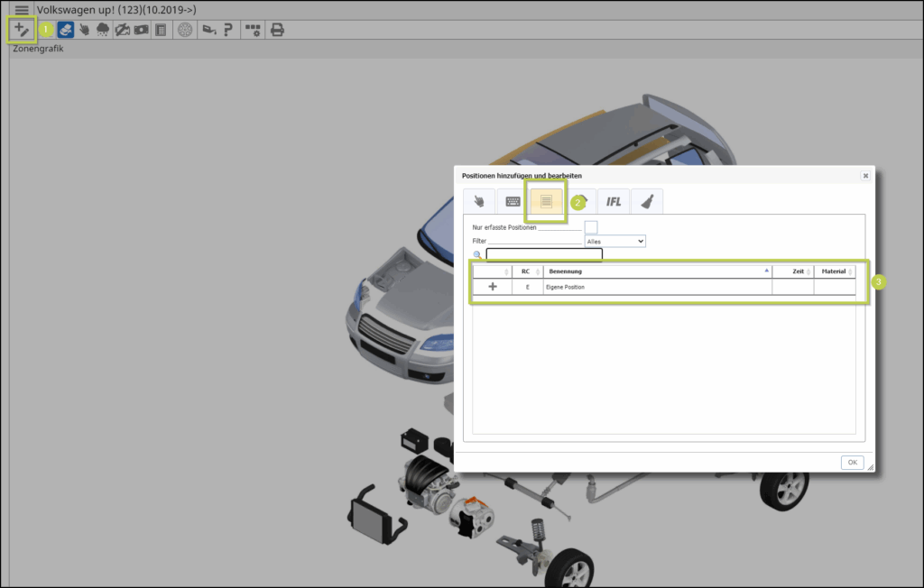Click the banknote cash icon in toolbar
The width and height of the screenshot is (924, 588).
(142, 30)
